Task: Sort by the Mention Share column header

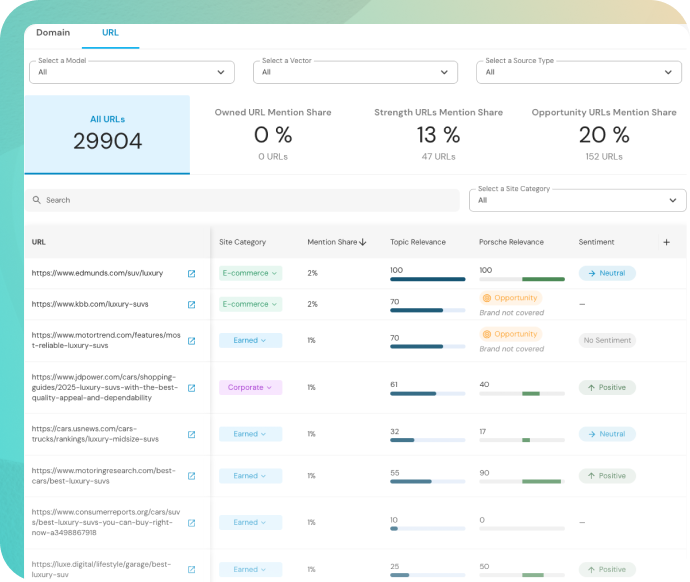Action: pyautogui.click(x=332, y=242)
